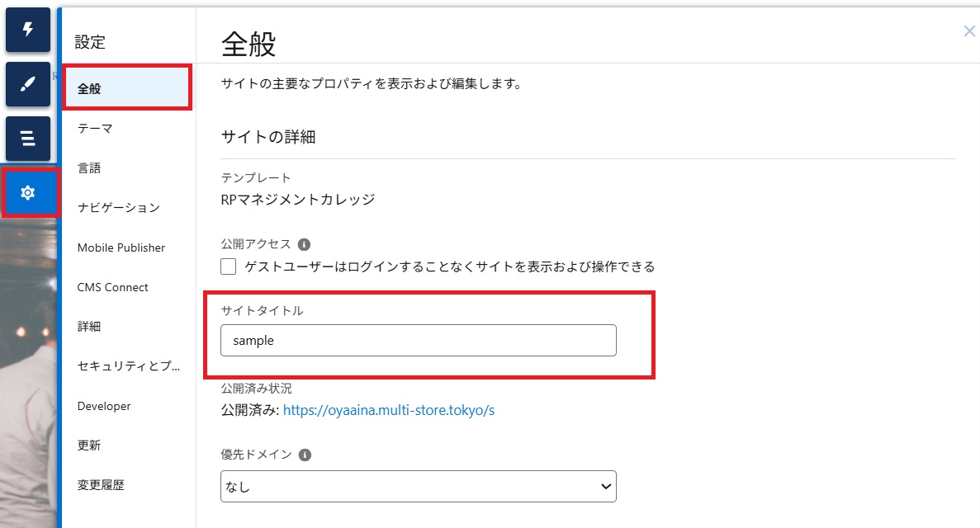Image resolution: width=980 pixels, height=528 pixels.
Task: Select the 全般 settings tab
Action: (x=127, y=88)
